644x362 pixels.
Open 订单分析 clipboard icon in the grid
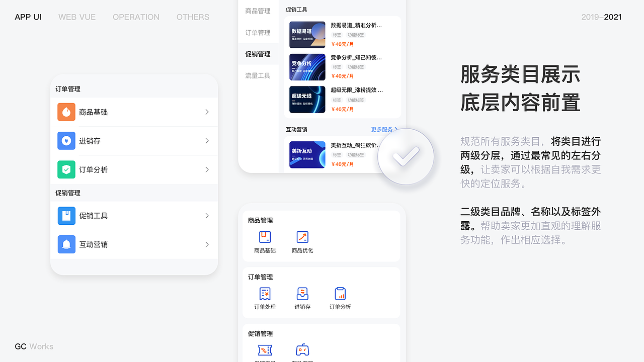click(340, 294)
